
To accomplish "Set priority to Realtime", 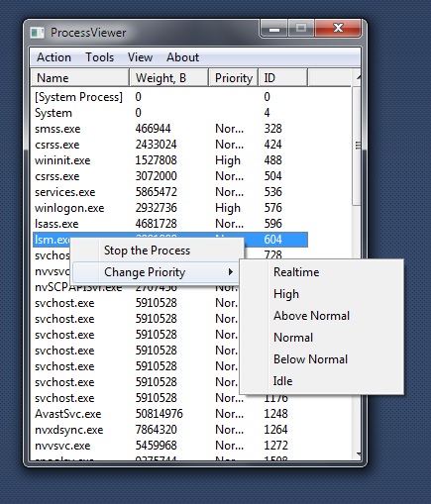I will (x=322, y=272).
